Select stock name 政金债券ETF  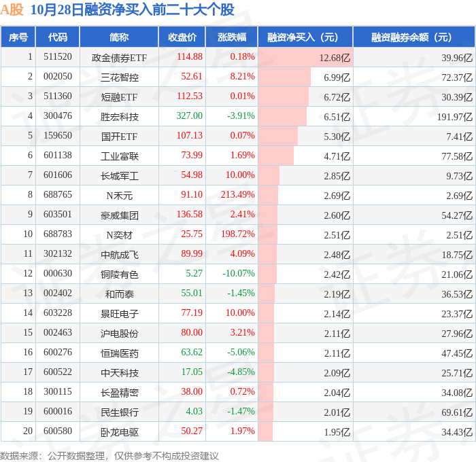pos(119,57)
